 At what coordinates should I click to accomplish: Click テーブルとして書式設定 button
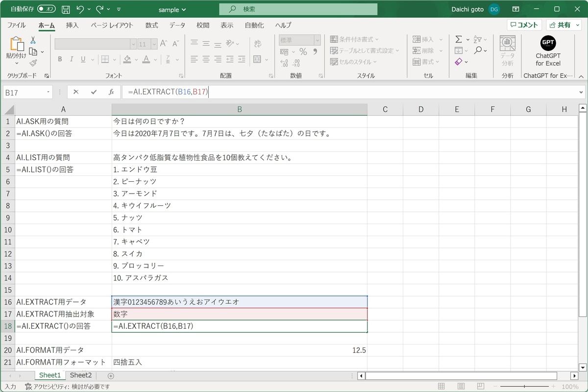tap(365, 50)
